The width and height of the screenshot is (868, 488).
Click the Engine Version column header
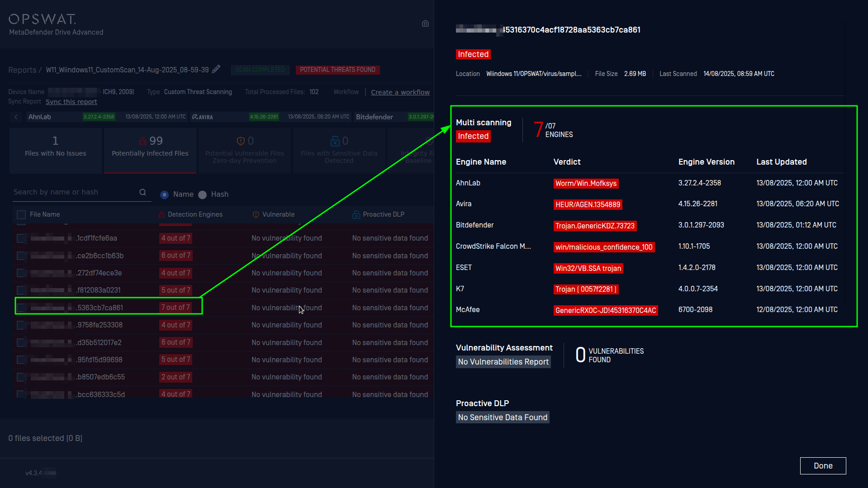click(x=706, y=162)
